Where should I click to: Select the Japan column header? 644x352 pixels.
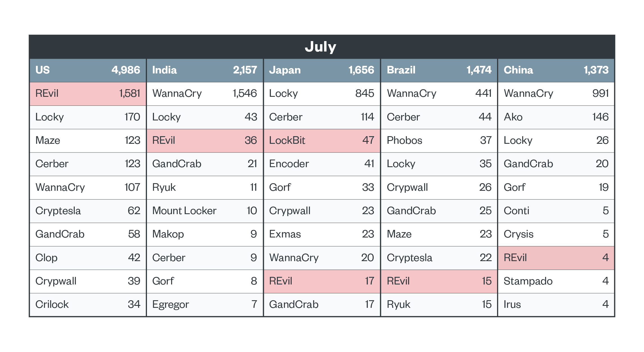pos(321,70)
